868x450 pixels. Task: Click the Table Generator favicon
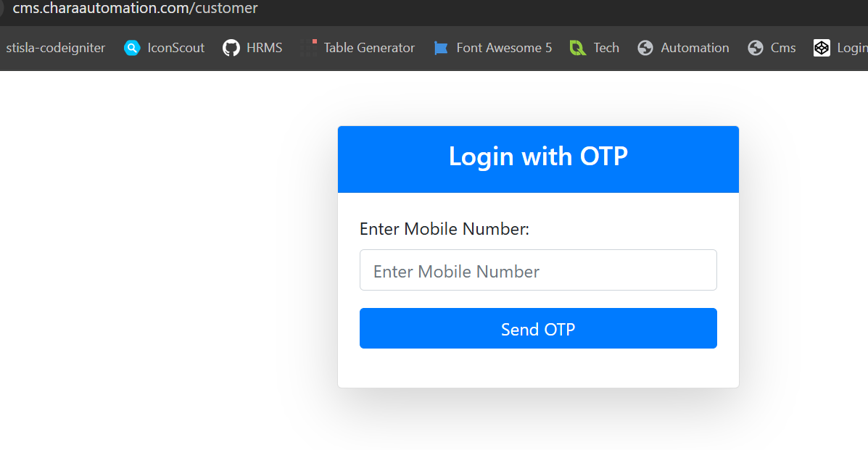pyautogui.click(x=309, y=48)
